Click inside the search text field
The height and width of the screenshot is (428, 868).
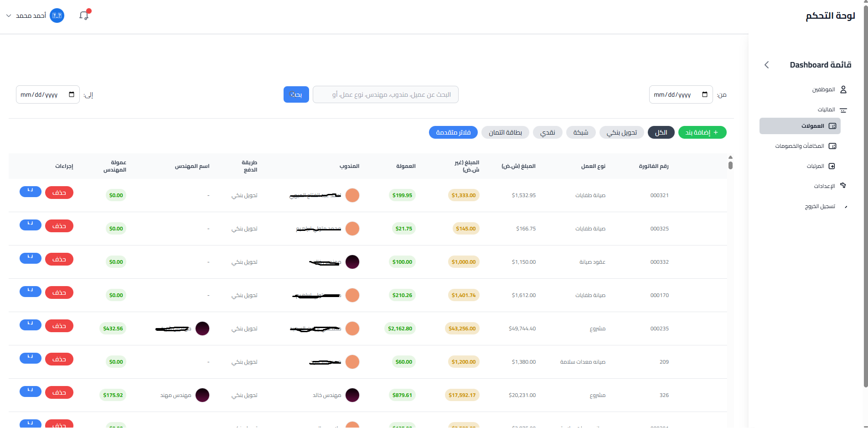coord(385,94)
